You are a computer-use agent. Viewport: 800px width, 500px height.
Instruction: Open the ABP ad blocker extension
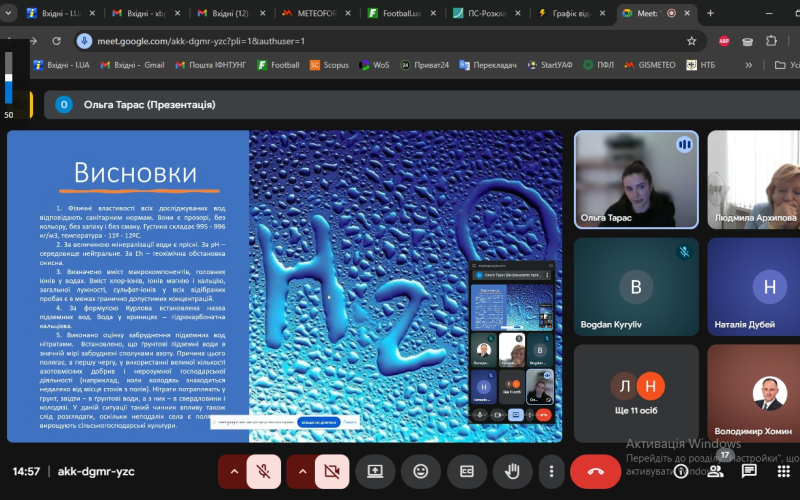click(x=724, y=41)
